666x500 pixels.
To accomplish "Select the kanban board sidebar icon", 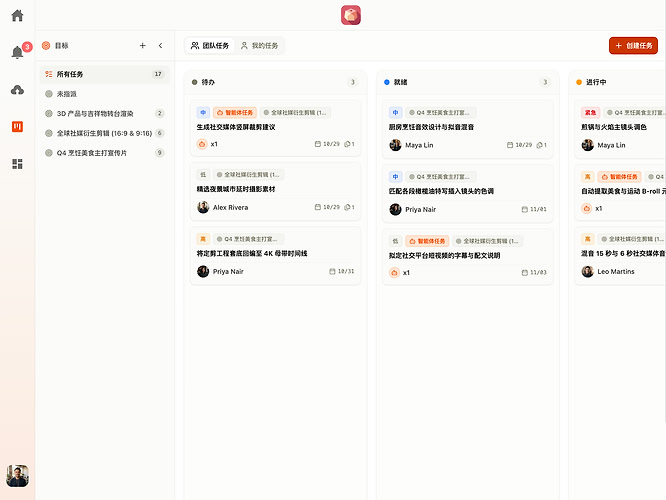I will click(17, 127).
